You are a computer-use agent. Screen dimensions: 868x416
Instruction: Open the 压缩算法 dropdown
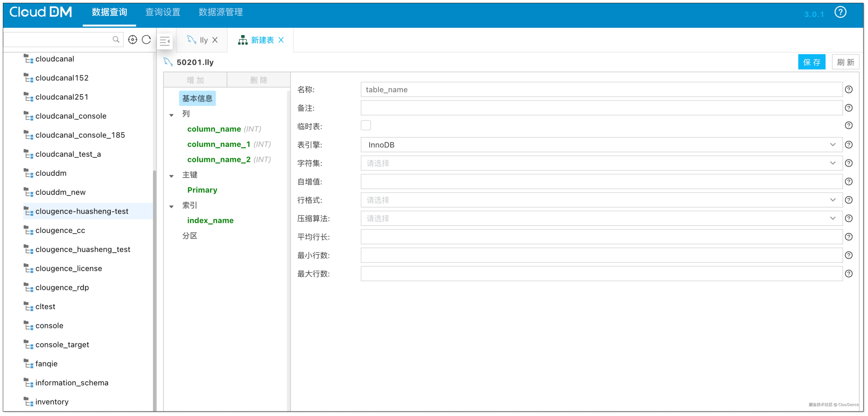tap(601, 219)
